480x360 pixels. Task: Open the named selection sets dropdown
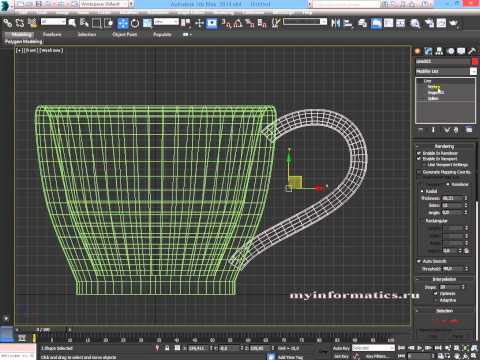coord(305,22)
